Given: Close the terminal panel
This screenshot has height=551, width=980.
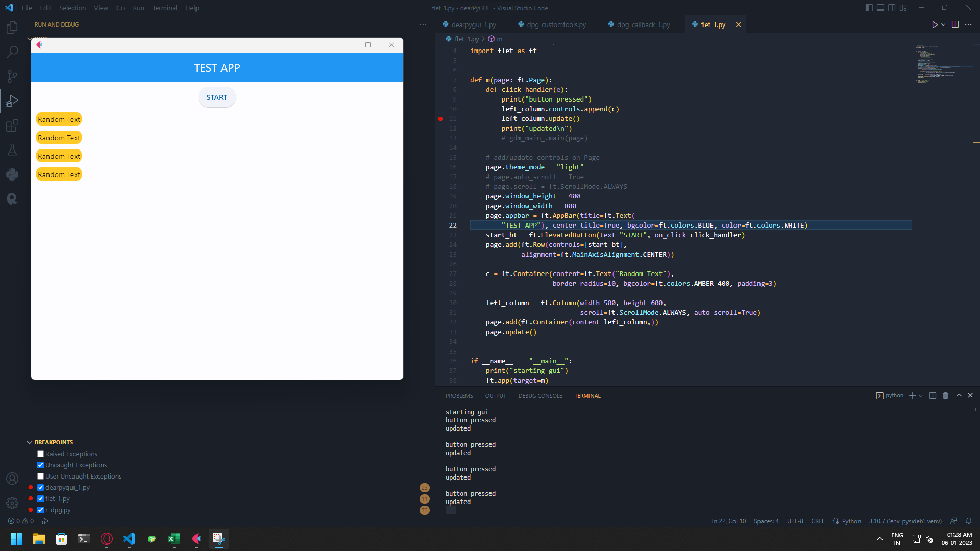Looking at the screenshot, I should point(970,396).
